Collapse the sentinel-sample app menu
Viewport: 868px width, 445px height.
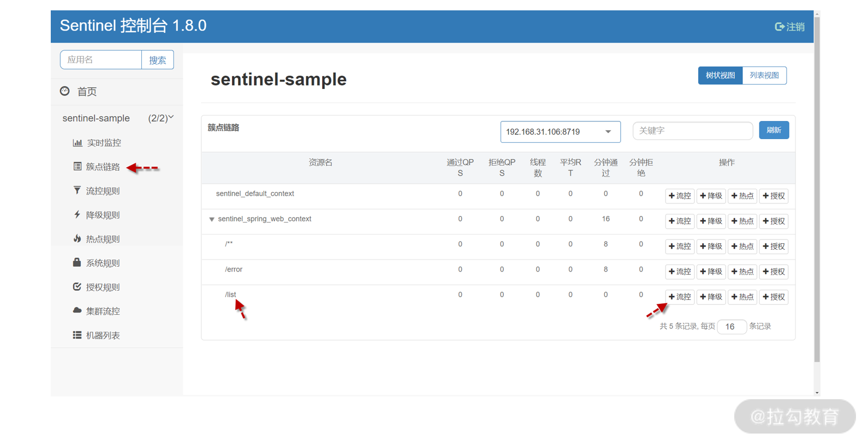171,118
